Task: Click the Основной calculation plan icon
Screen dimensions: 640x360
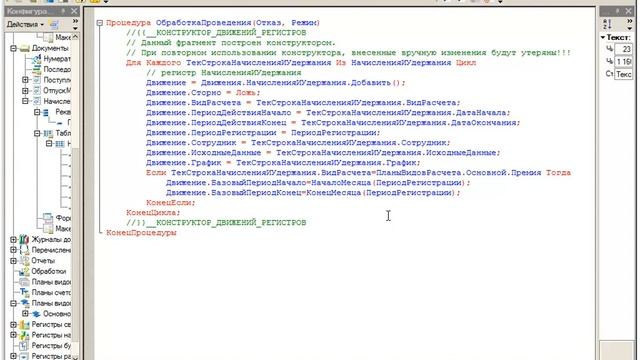Action: [x=36, y=314]
